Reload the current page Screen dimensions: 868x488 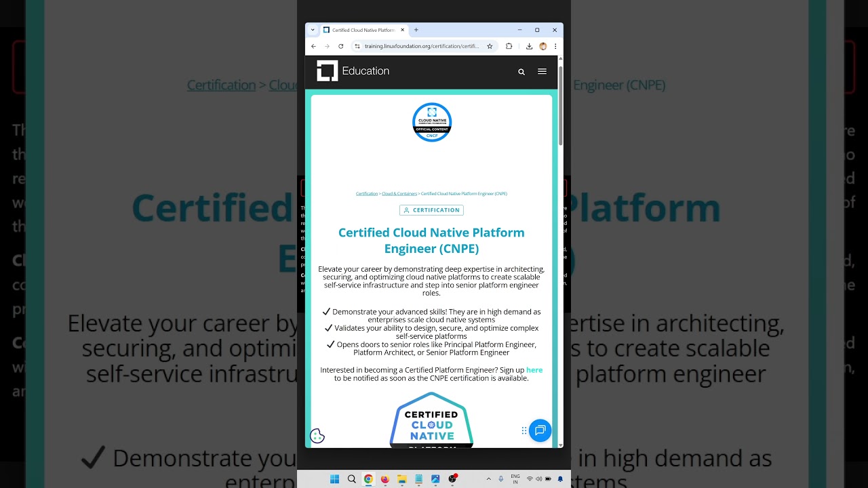tap(340, 46)
